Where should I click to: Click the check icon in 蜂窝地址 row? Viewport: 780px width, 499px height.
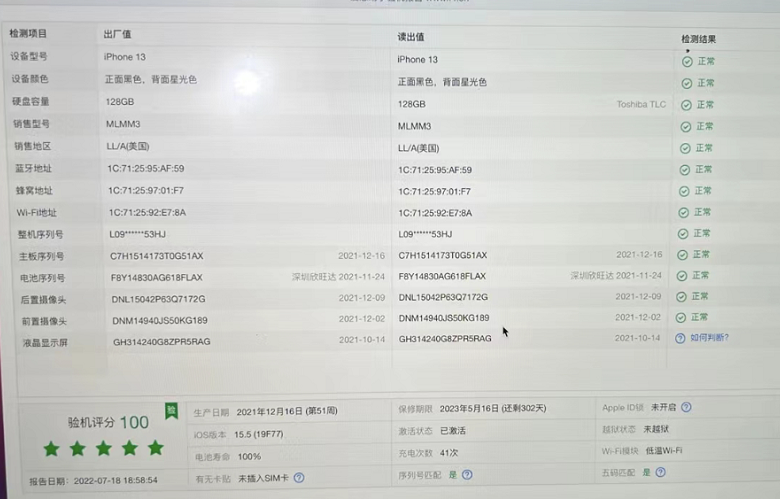point(684,191)
